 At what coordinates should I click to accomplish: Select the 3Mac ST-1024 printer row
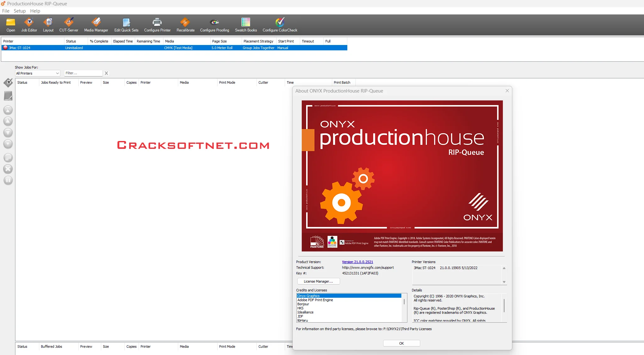tap(174, 48)
